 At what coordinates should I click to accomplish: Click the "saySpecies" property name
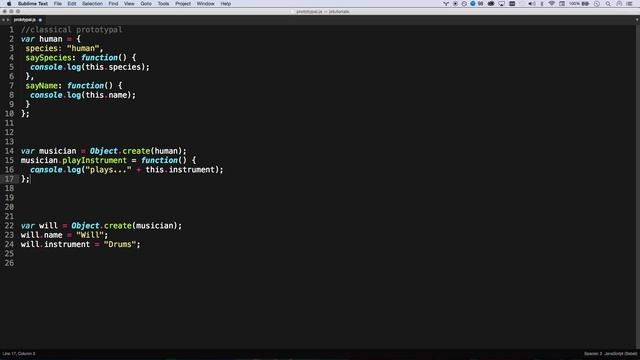click(48, 58)
